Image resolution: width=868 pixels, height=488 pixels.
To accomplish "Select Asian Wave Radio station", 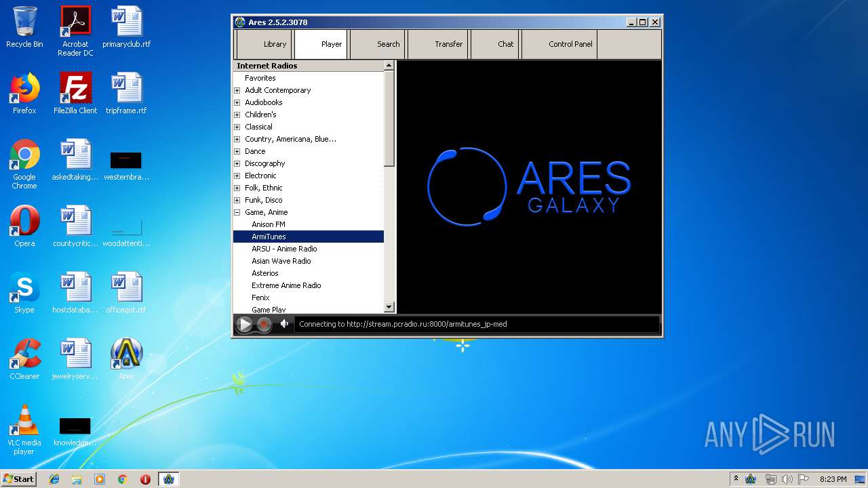I will point(281,261).
